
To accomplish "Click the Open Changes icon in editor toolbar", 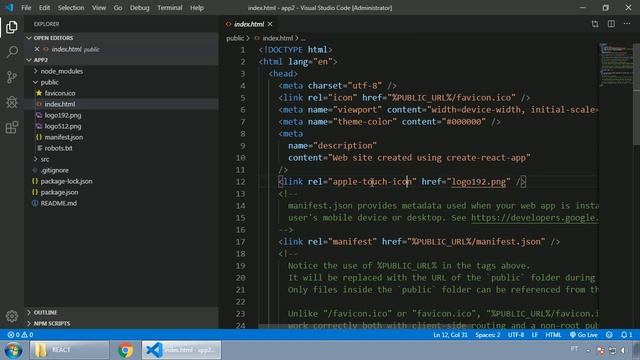I will pos(595,24).
